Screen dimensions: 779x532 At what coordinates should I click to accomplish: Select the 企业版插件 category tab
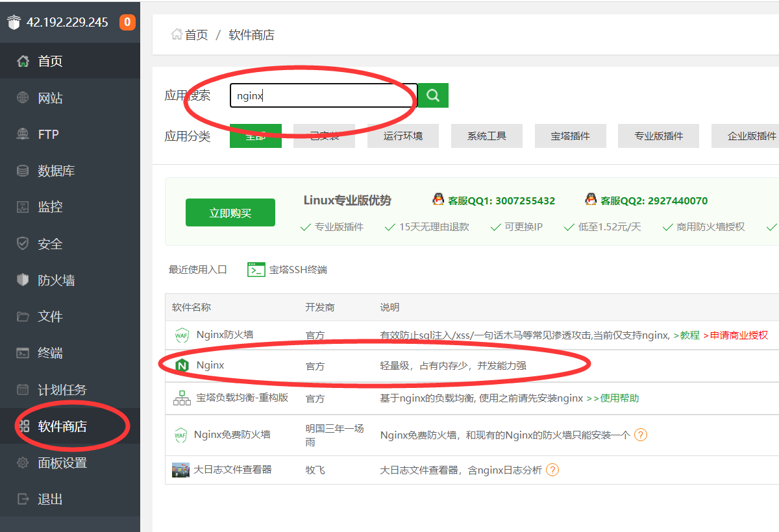[x=747, y=136]
